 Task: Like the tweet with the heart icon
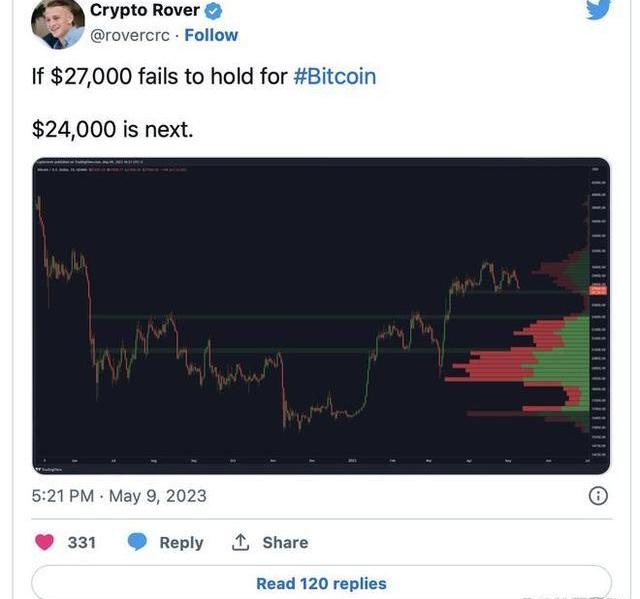[45, 542]
